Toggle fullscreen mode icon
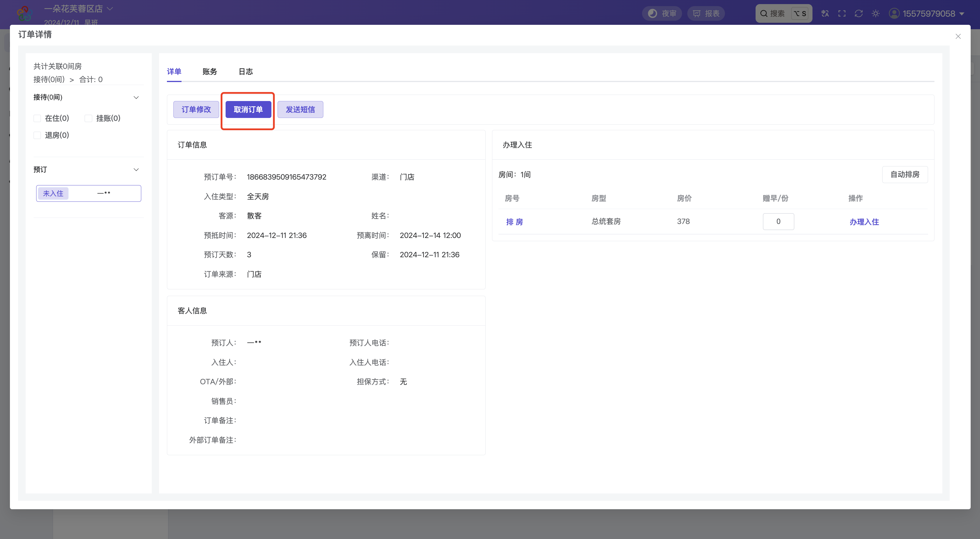 coord(842,14)
